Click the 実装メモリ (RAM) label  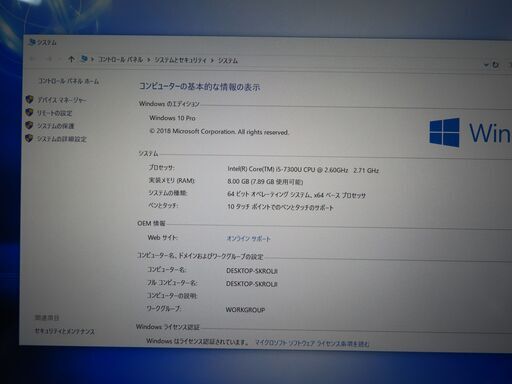(172, 180)
